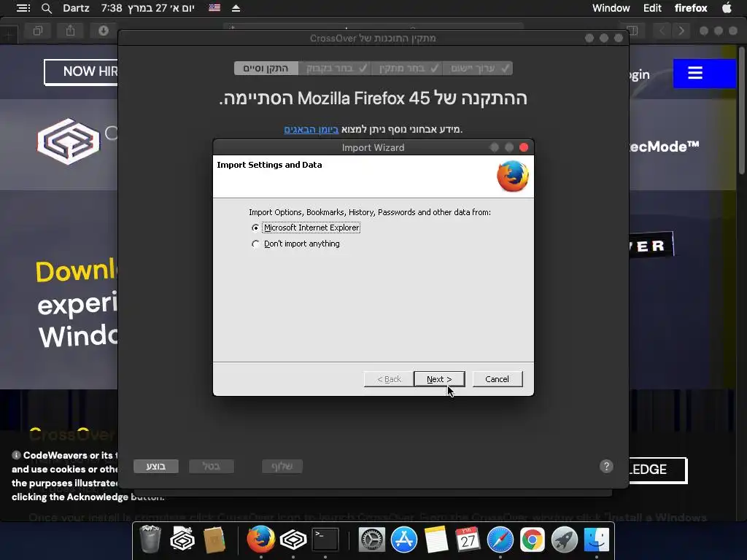Click the Acknowledge button on cookie banner
The width and height of the screenshot is (747, 560).
657,470
